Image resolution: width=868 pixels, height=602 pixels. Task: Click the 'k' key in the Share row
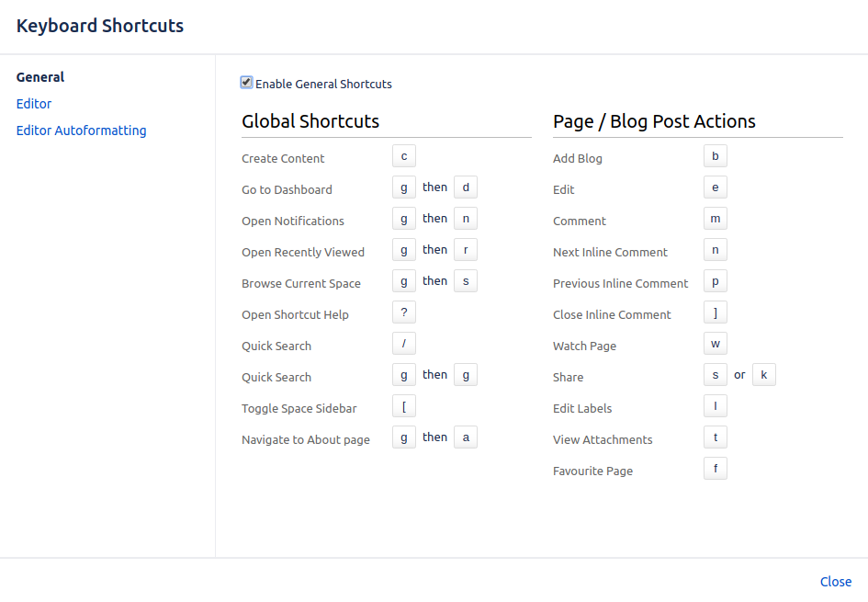pyautogui.click(x=763, y=375)
